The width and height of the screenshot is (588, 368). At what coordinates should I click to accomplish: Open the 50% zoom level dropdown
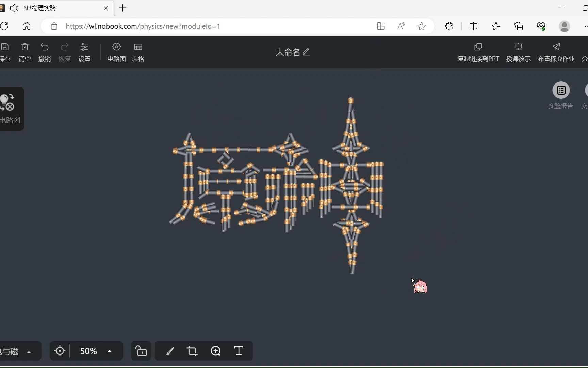pyautogui.click(x=97, y=351)
